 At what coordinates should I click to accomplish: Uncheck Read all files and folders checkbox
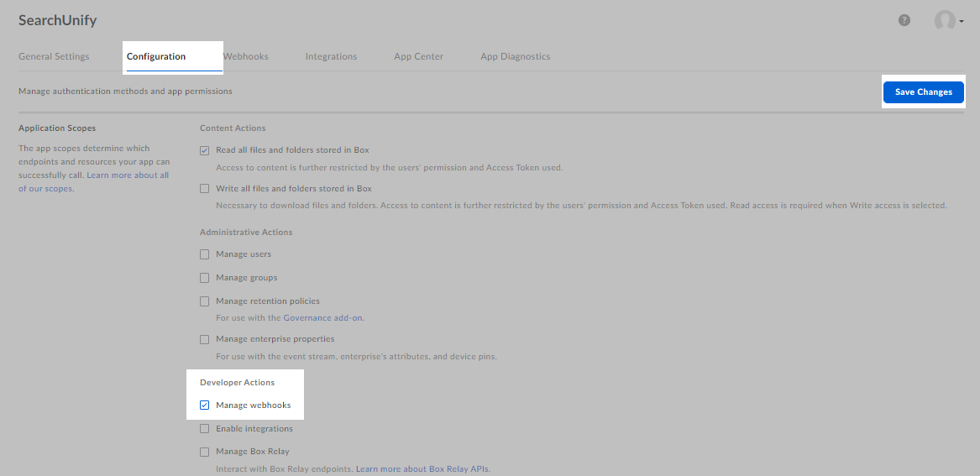205,150
